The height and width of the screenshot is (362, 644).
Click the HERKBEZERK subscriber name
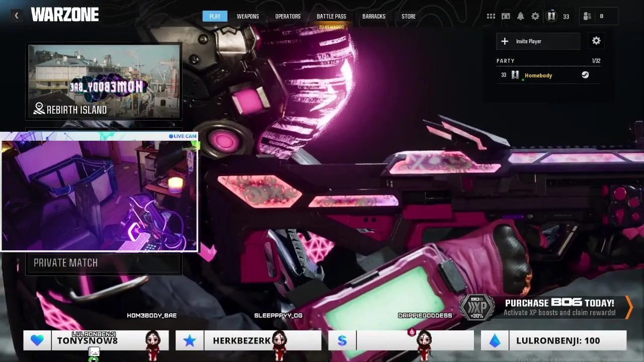click(242, 341)
